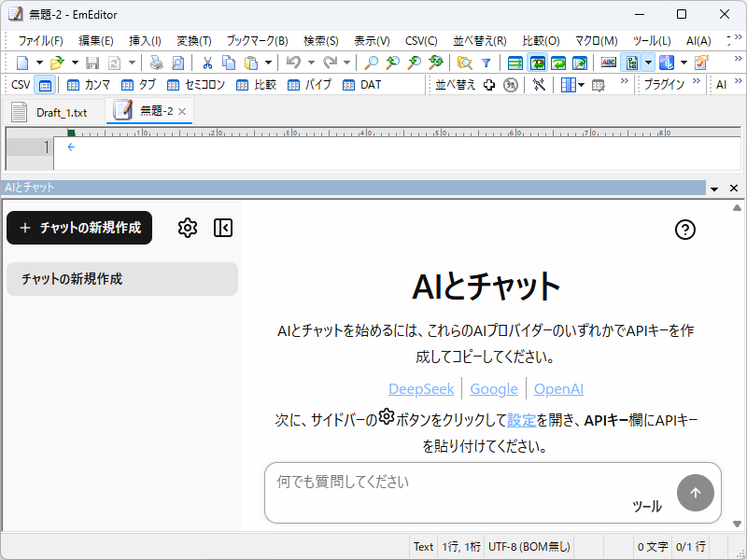Click the help question mark icon
This screenshot has height=560, width=747.
click(x=684, y=231)
